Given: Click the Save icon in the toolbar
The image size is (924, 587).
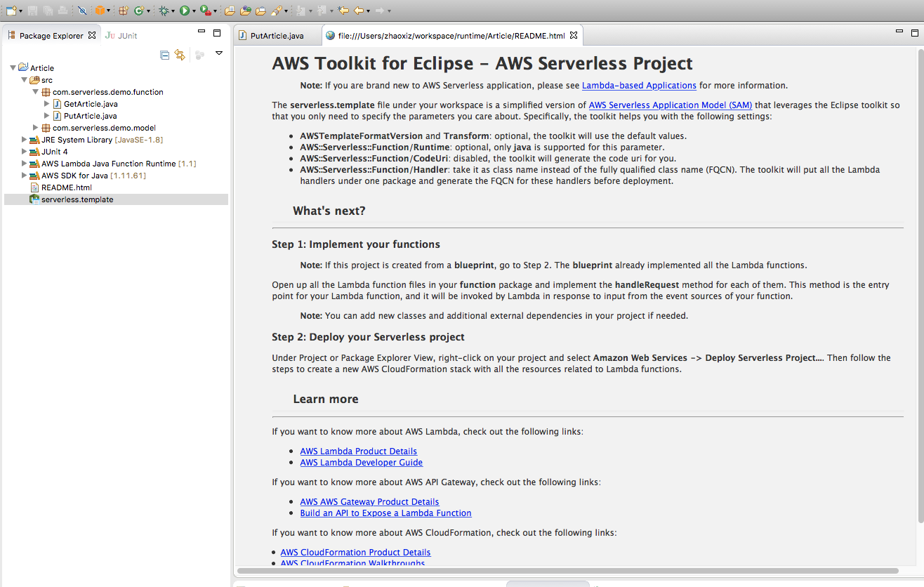Looking at the screenshot, I should (x=33, y=11).
